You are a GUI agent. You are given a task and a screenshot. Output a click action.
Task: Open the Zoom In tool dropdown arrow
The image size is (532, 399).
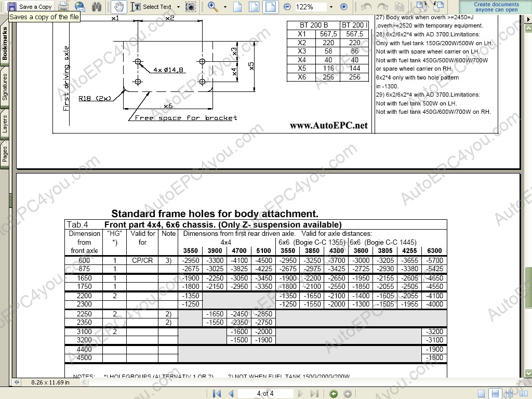click(x=225, y=7)
